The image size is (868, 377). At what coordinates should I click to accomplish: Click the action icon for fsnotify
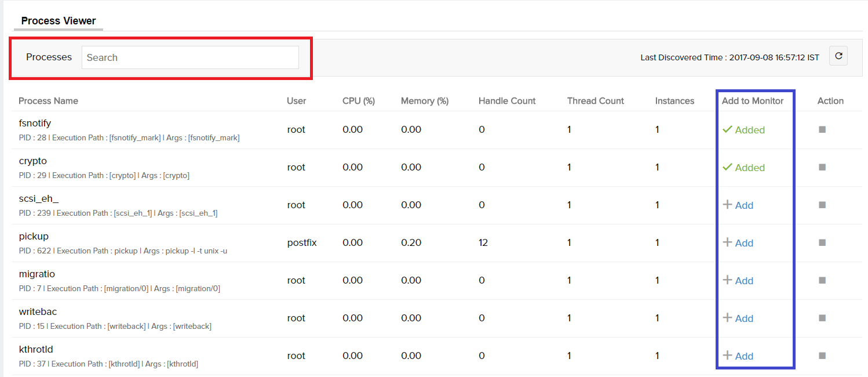point(822,129)
